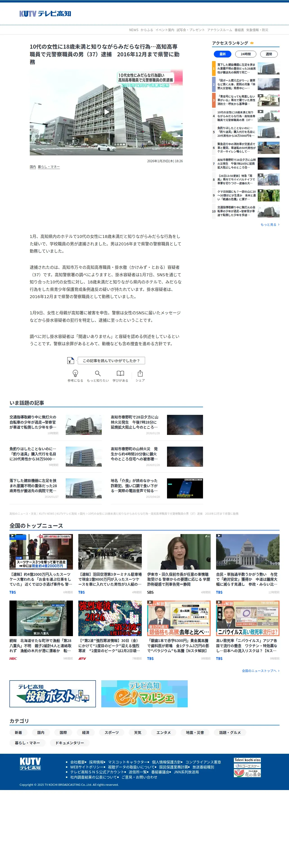
Task: Select the 国際 category chip
Action: 63,733
